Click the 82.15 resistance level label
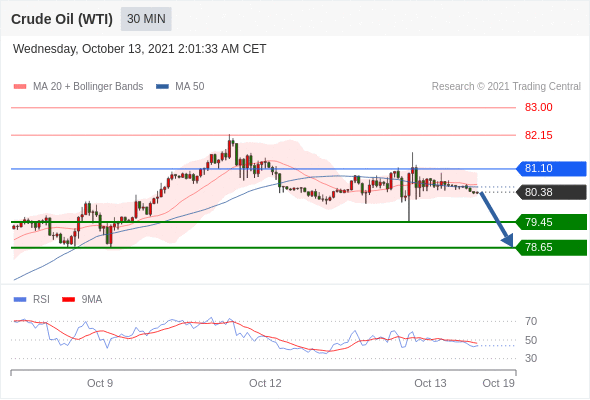 click(x=538, y=135)
